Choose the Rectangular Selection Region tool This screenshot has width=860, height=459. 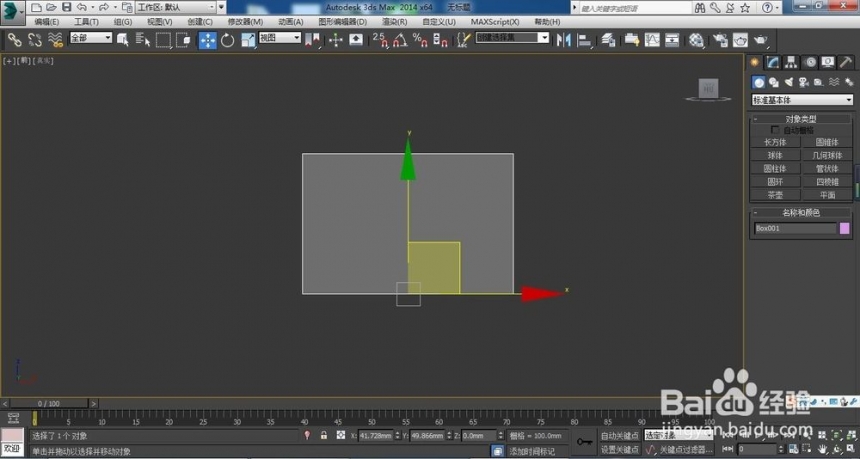tap(163, 40)
